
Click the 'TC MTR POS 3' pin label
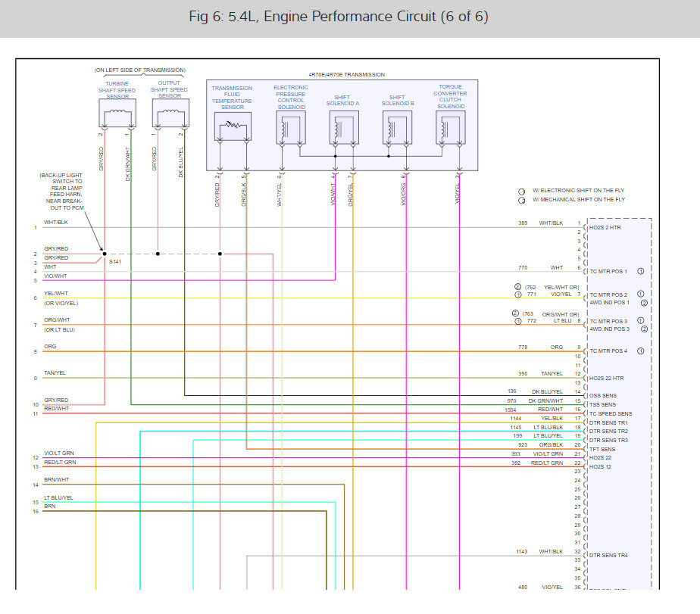608,321
